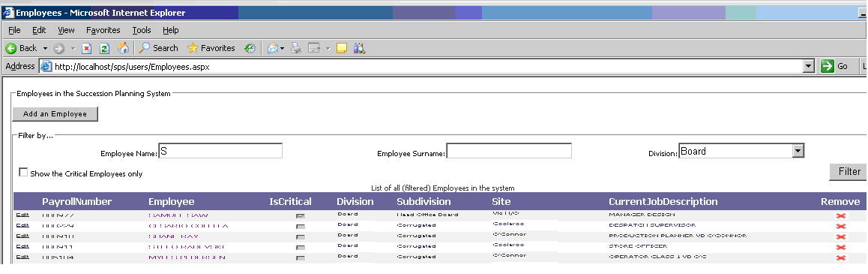The height and width of the screenshot is (274, 868).
Task: Open the Favorites menu in the menu bar
Action: (x=103, y=31)
